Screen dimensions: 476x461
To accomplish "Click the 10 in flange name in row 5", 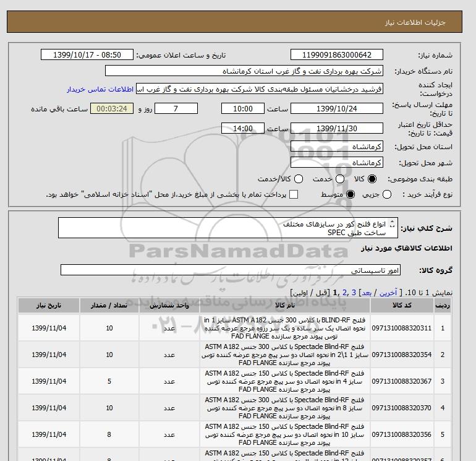I will 285,434.
